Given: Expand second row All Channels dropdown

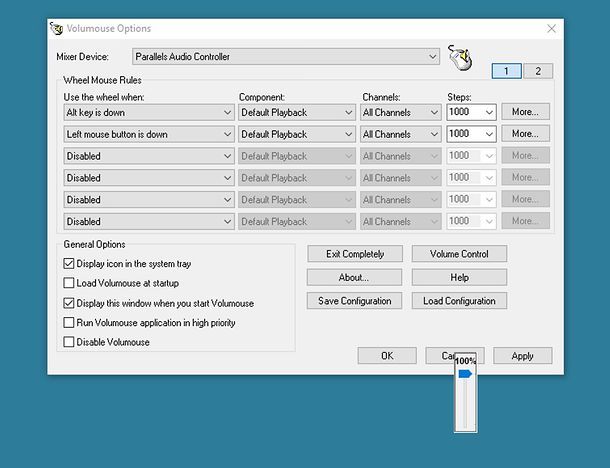Looking at the screenshot, I should [x=400, y=134].
